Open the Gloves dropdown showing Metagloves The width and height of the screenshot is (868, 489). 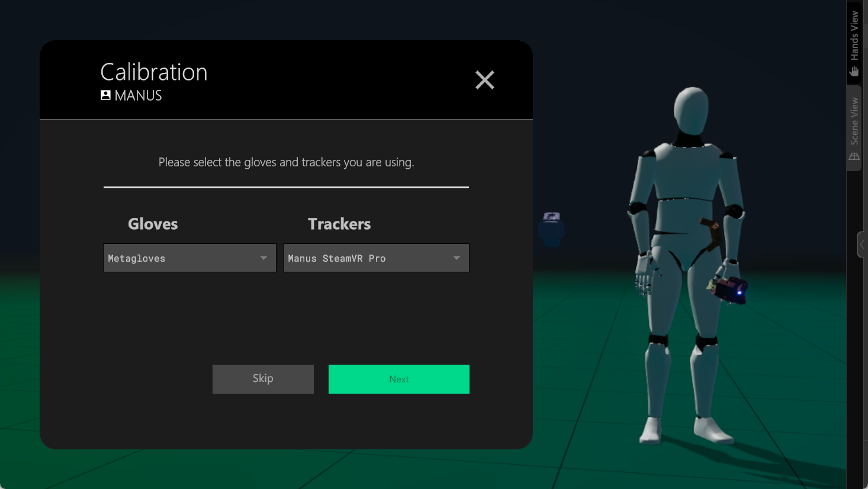pyautogui.click(x=189, y=258)
